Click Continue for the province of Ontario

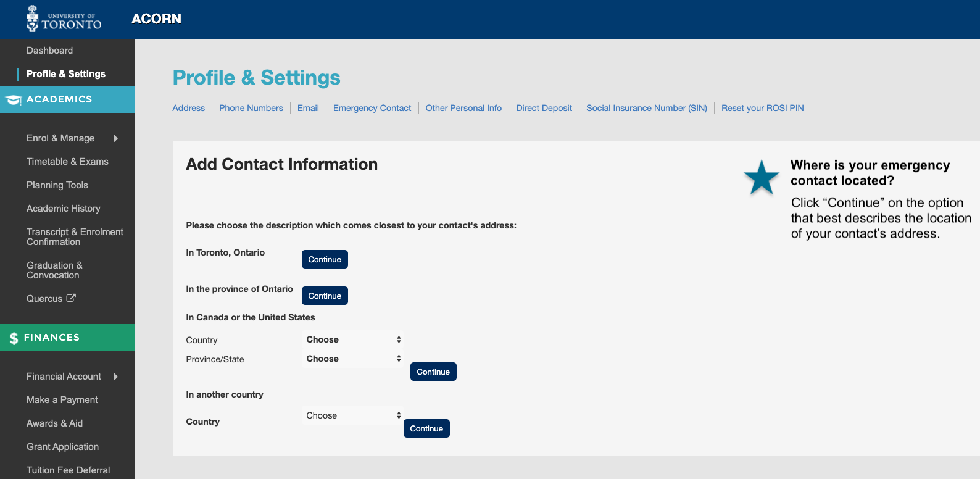(x=325, y=296)
